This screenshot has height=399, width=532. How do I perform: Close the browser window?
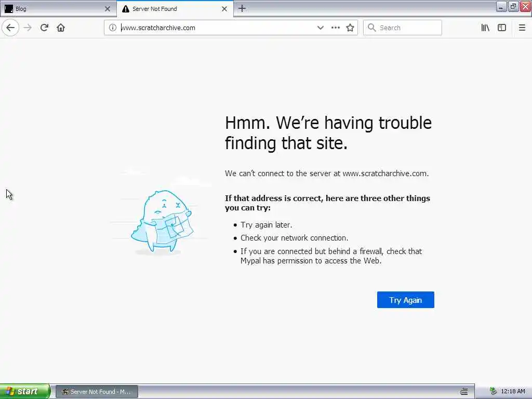[525, 7]
